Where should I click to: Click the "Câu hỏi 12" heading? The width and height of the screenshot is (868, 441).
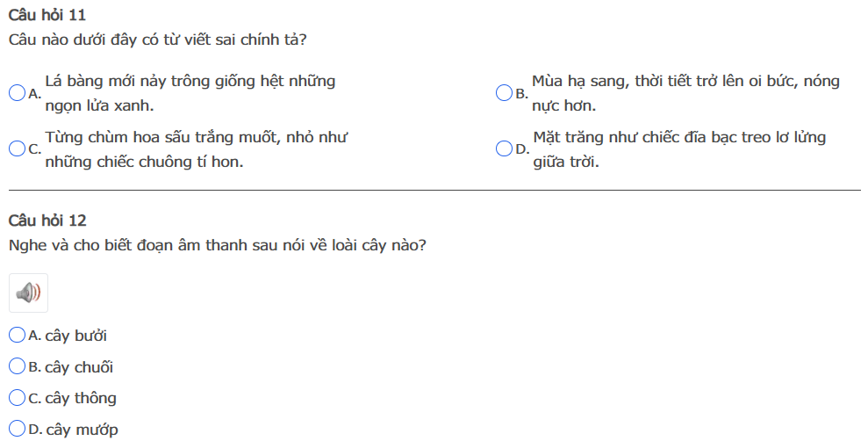[x=47, y=220]
